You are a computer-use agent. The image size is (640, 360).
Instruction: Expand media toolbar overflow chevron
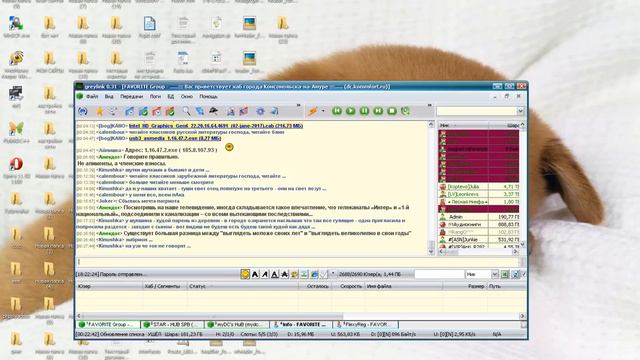click(429, 105)
